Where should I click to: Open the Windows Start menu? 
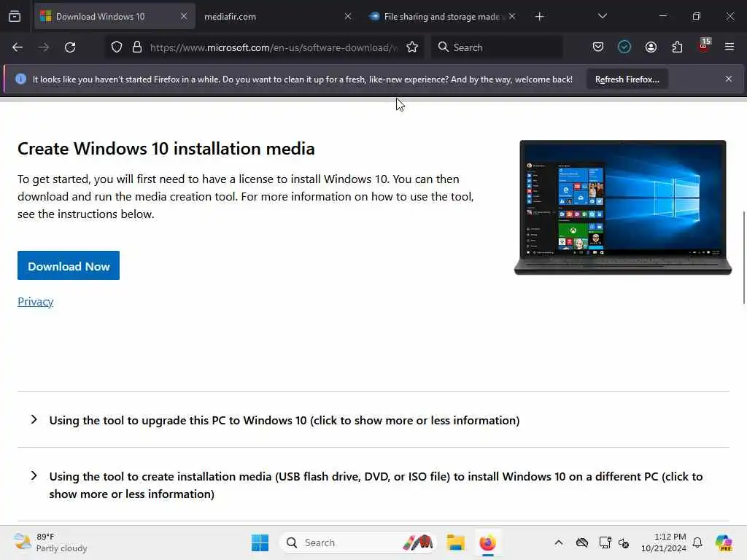(x=260, y=542)
